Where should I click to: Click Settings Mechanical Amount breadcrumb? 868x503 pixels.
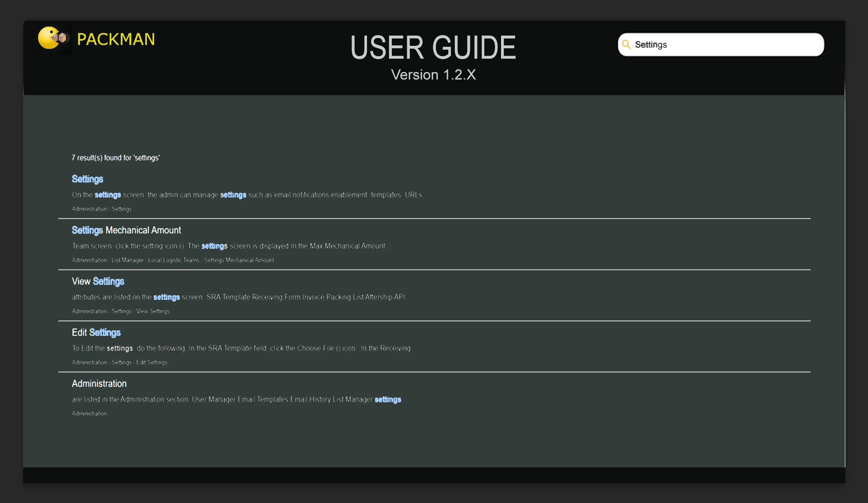[x=239, y=260]
